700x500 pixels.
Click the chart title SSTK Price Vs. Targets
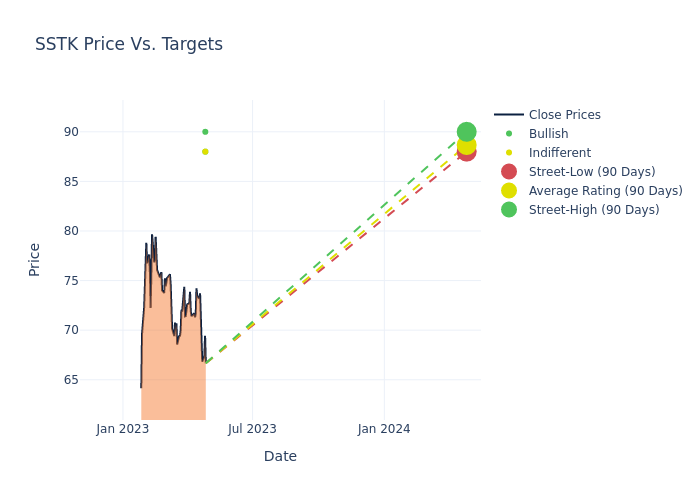click(x=129, y=45)
